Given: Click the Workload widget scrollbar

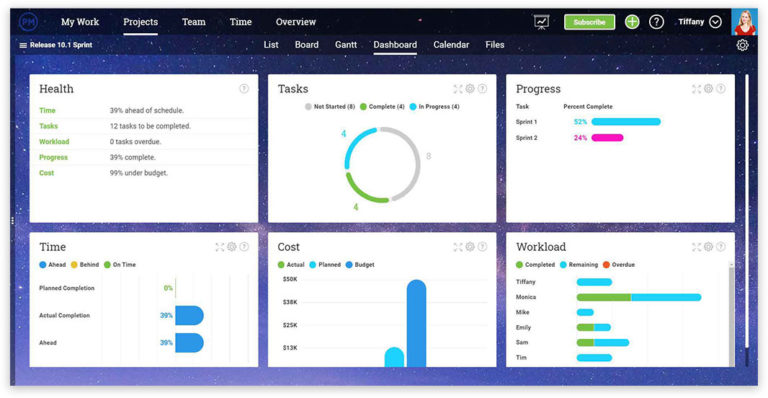Looking at the screenshot, I should pos(731,316).
